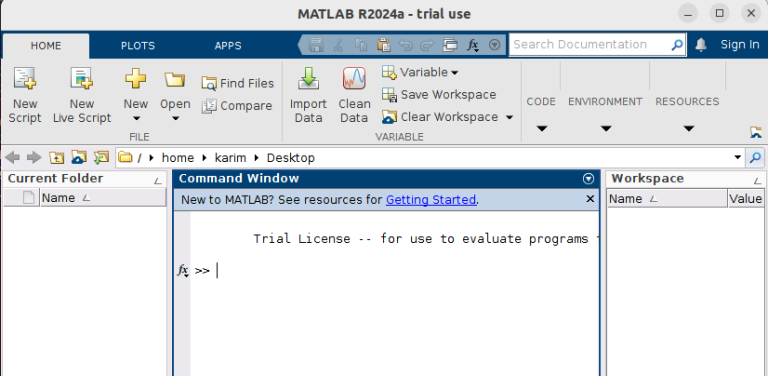768x376 pixels.
Task: Expand the Open dropdown arrow
Action: coord(175,118)
